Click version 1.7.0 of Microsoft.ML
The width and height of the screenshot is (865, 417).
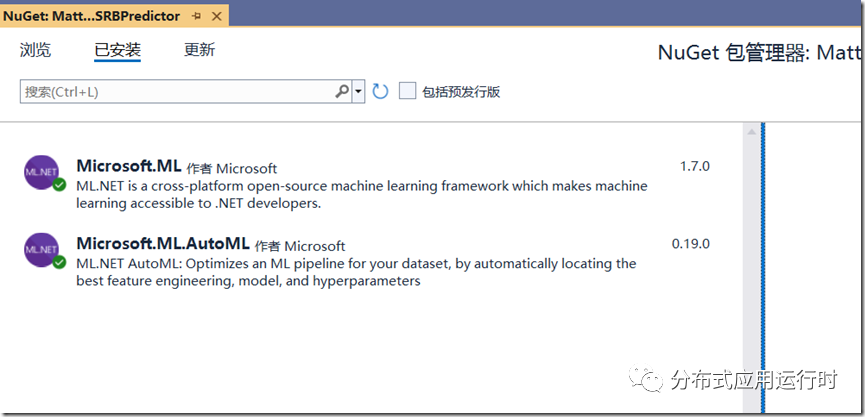[x=695, y=166]
